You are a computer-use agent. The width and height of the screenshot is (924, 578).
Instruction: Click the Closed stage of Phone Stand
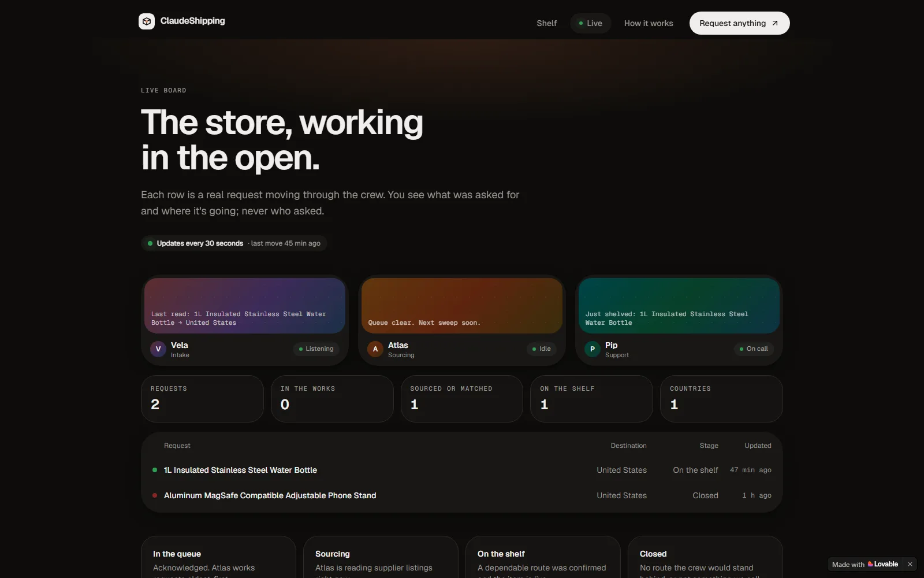pyautogui.click(x=705, y=495)
